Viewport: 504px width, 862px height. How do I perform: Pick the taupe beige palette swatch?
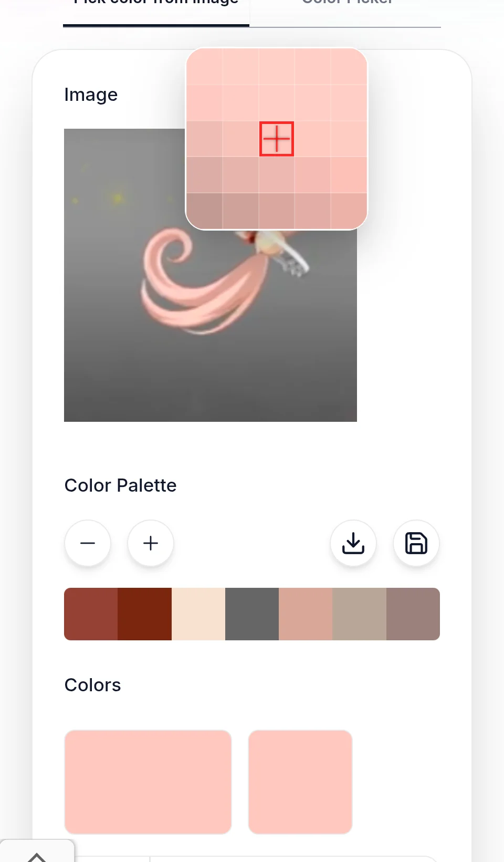pyautogui.click(x=360, y=614)
